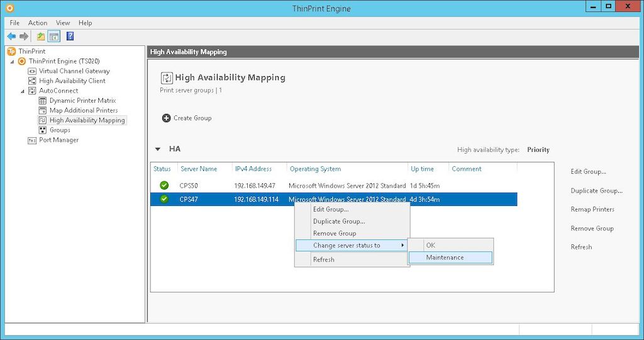Sort by the Operating System column header

[x=316, y=169]
